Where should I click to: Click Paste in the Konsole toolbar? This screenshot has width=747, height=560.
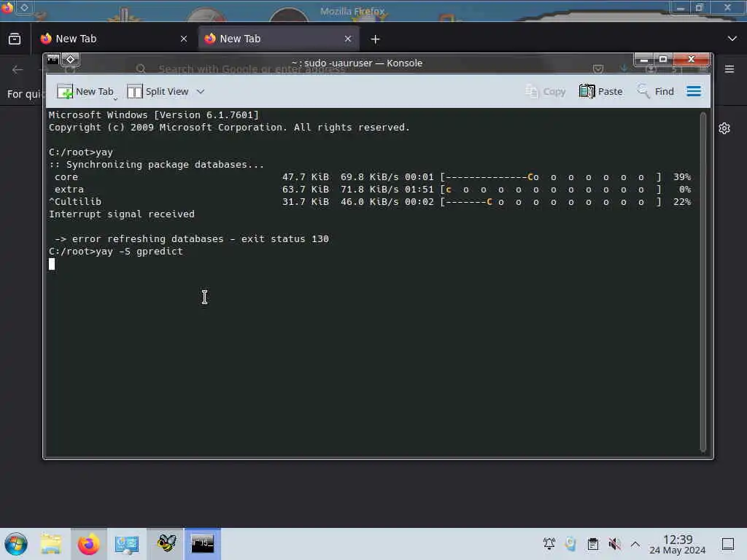tap(601, 91)
